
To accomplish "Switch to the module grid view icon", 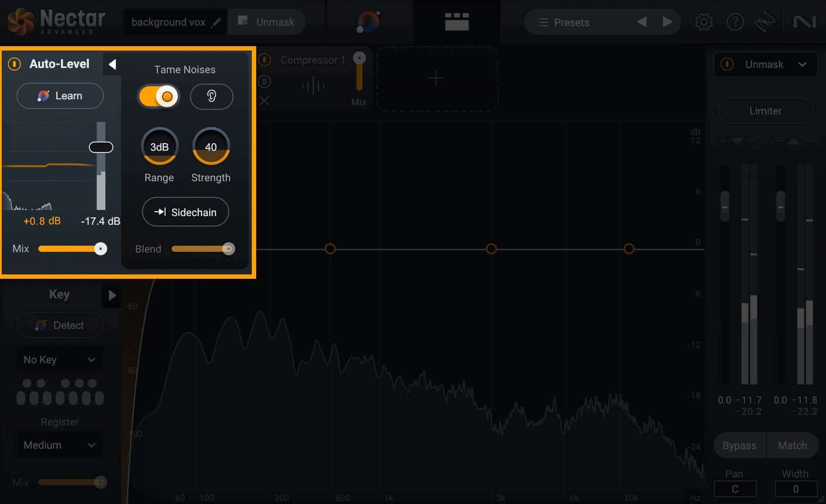I will (457, 22).
